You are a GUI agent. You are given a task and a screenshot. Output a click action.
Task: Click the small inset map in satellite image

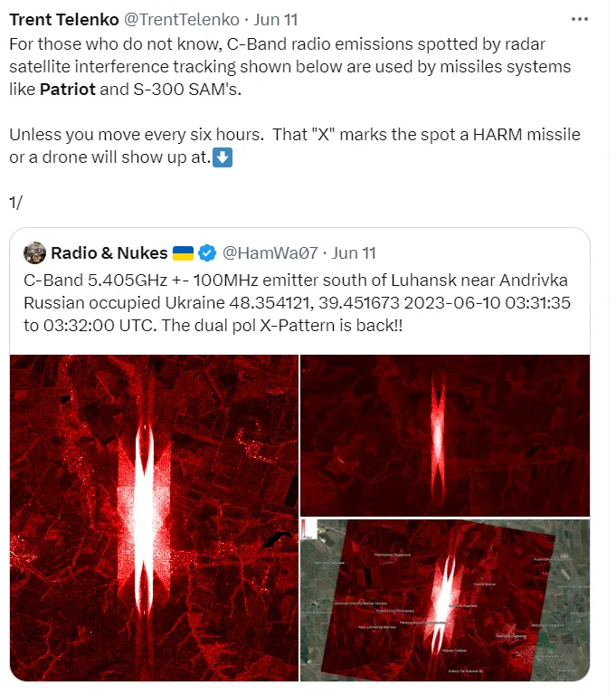pos(308,529)
